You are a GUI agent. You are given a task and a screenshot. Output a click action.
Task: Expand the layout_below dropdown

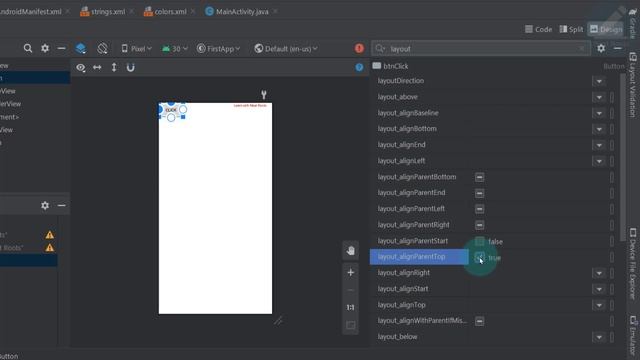[x=599, y=337]
